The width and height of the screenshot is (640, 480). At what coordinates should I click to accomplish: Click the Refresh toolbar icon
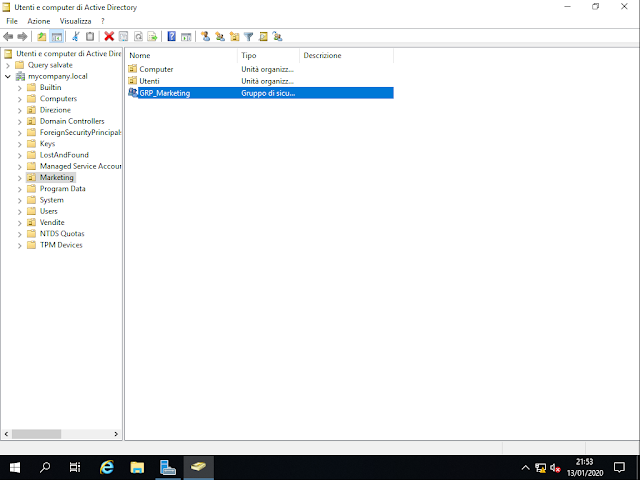click(138, 37)
